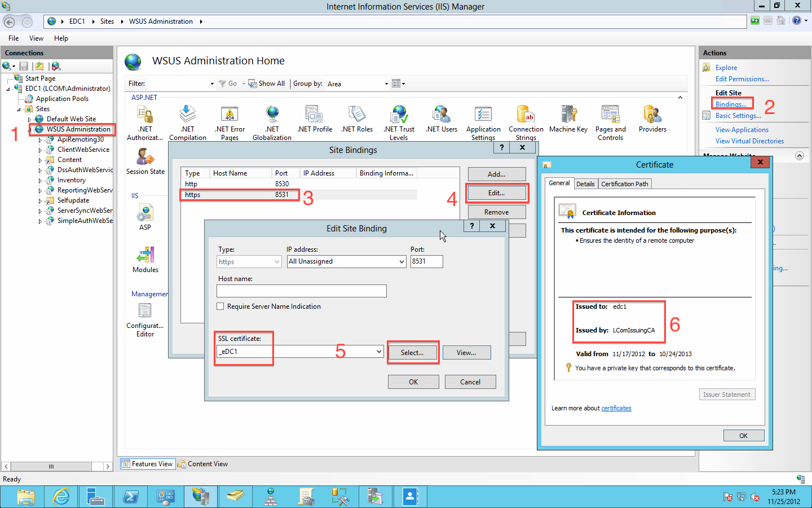Select the https binding row
812x508 pixels.
pos(237,195)
